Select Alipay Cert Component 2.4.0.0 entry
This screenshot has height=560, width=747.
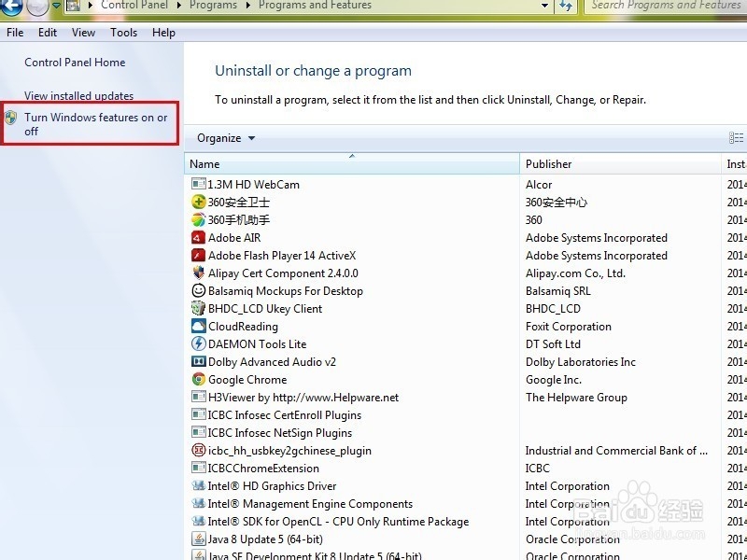pos(283,273)
